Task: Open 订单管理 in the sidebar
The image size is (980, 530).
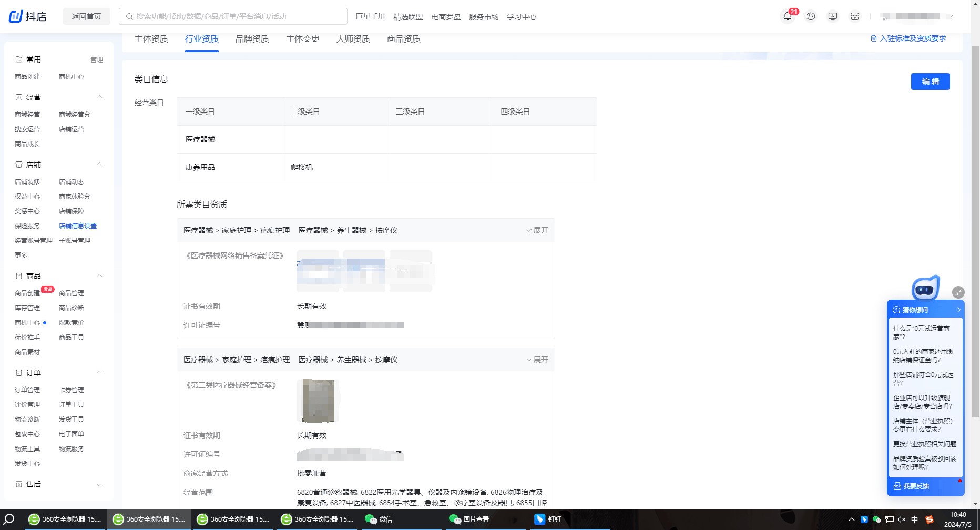Action: [x=27, y=390]
